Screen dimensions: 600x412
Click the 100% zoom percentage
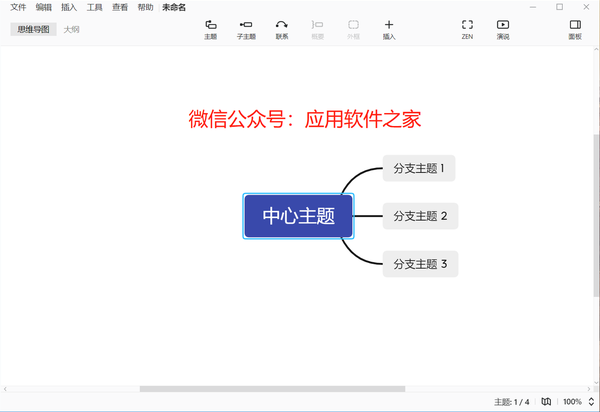571,401
